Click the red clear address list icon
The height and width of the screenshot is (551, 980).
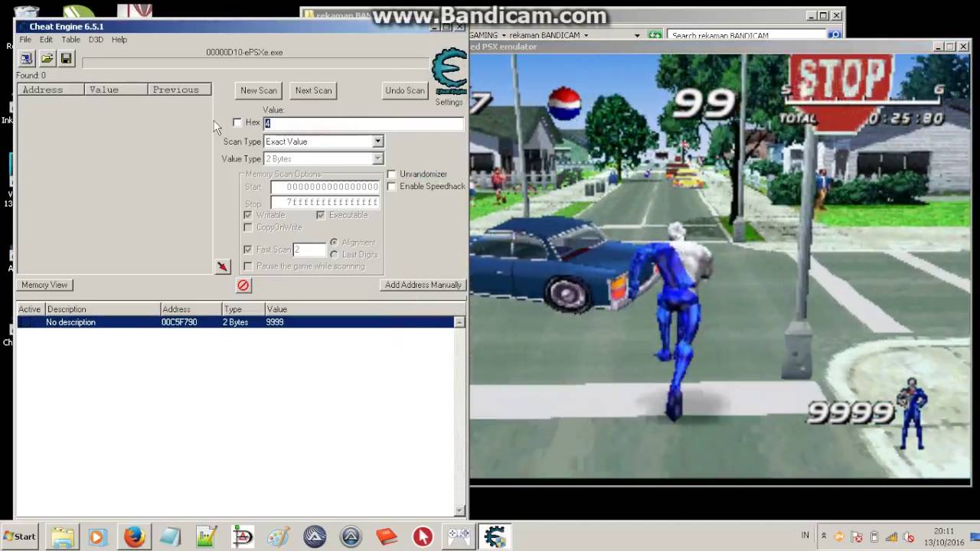[x=243, y=285]
